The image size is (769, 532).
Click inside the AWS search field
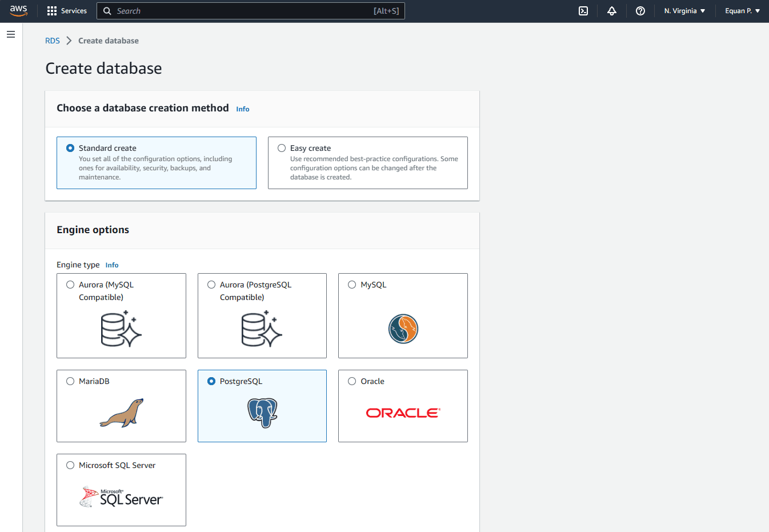tap(251, 11)
